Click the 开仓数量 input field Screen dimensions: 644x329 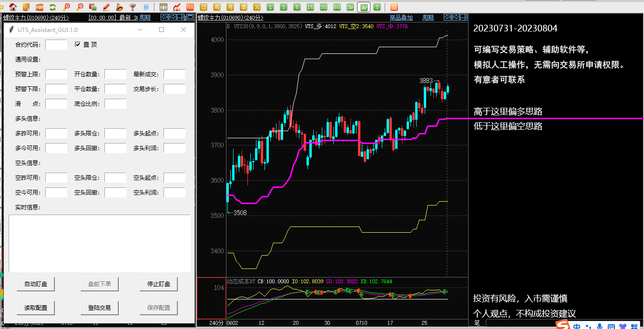pyautogui.click(x=115, y=74)
